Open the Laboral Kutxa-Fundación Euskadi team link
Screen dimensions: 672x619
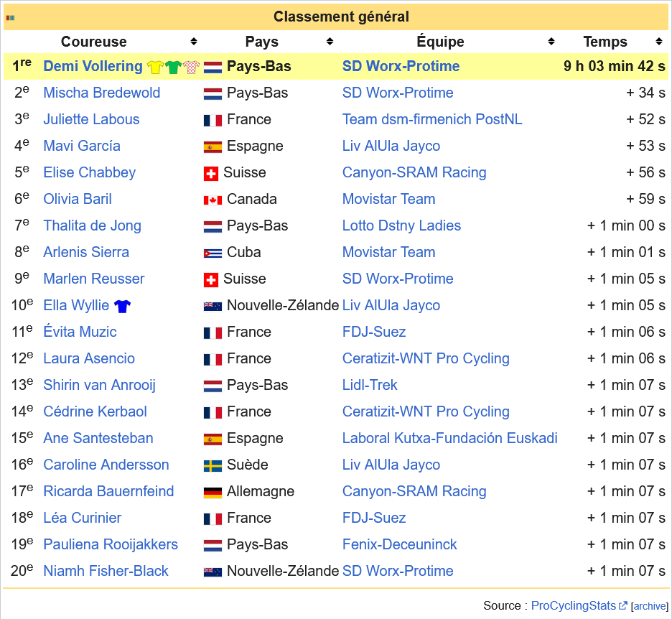(450, 438)
